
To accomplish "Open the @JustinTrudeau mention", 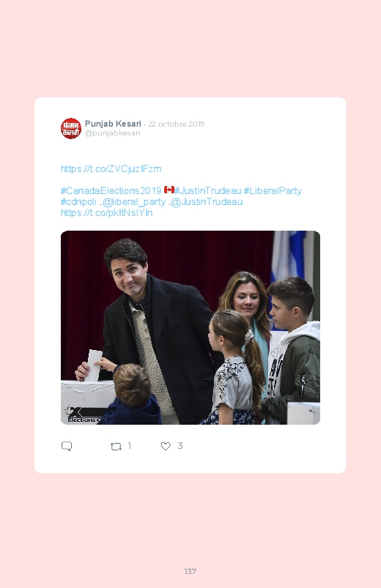I will tap(207, 202).
